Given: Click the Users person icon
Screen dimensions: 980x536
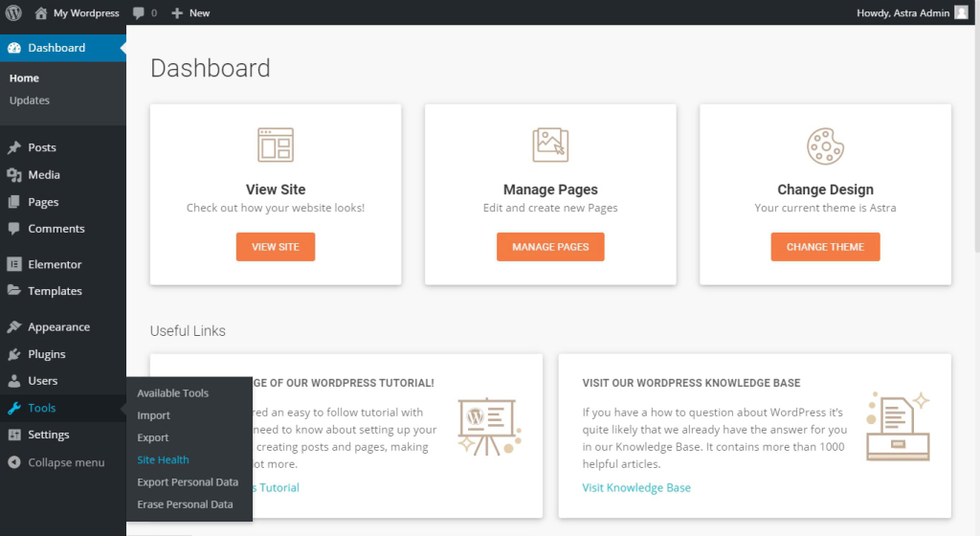Looking at the screenshot, I should tap(14, 381).
